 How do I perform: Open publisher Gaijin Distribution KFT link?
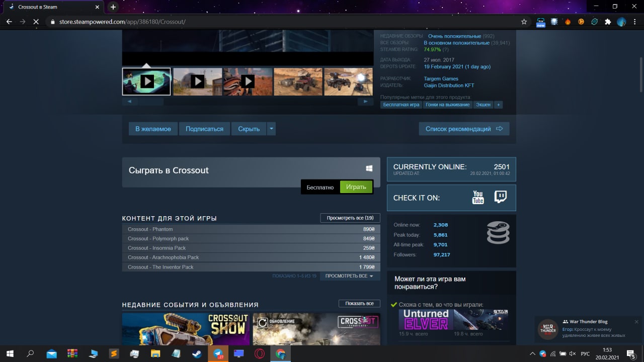[x=449, y=85]
